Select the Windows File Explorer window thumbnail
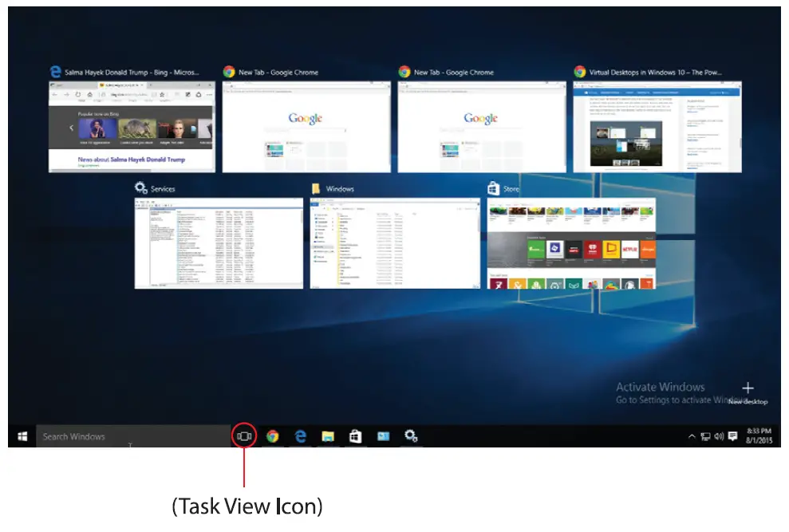This screenshot has width=789, height=532. point(395,242)
